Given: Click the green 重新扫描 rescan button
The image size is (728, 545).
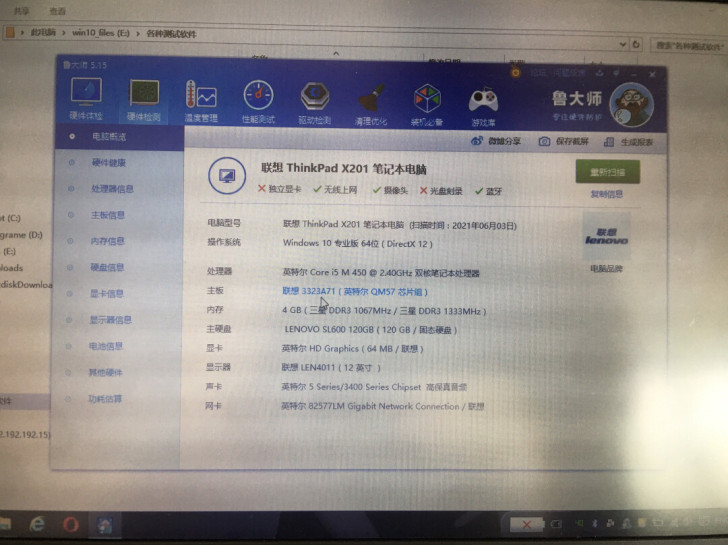Looking at the screenshot, I should click(x=608, y=172).
